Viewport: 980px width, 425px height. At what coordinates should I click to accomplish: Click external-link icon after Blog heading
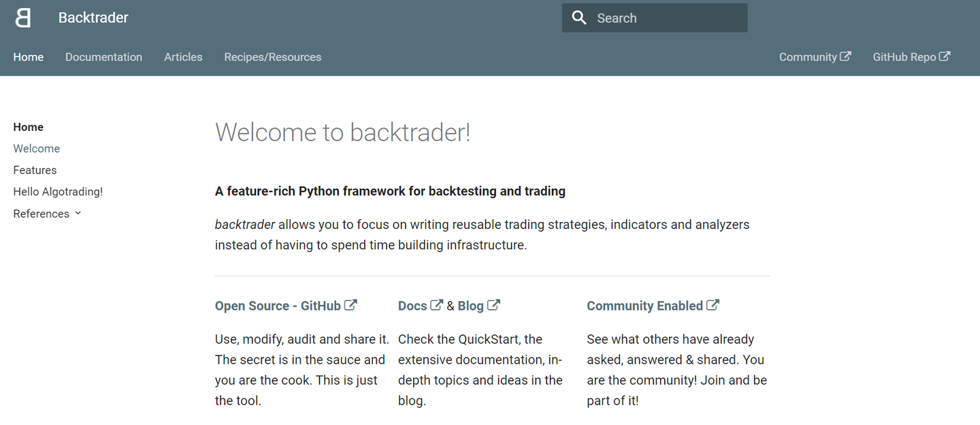(493, 305)
